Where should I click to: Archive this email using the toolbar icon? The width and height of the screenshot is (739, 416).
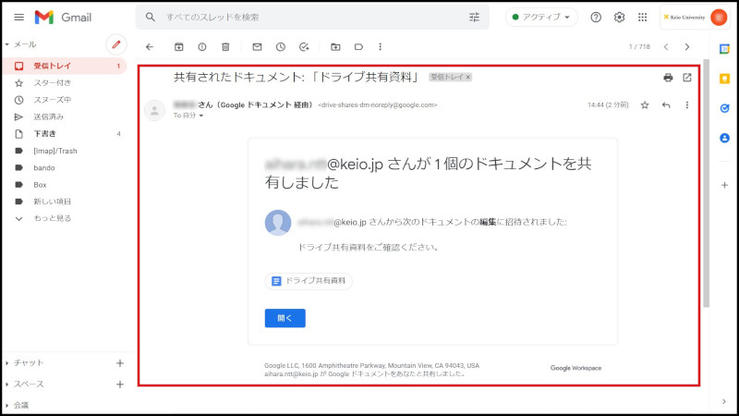coord(179,47)
